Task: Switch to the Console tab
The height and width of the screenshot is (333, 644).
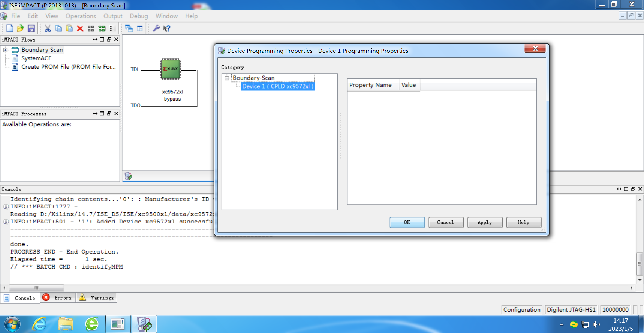Action: point(20,298)
